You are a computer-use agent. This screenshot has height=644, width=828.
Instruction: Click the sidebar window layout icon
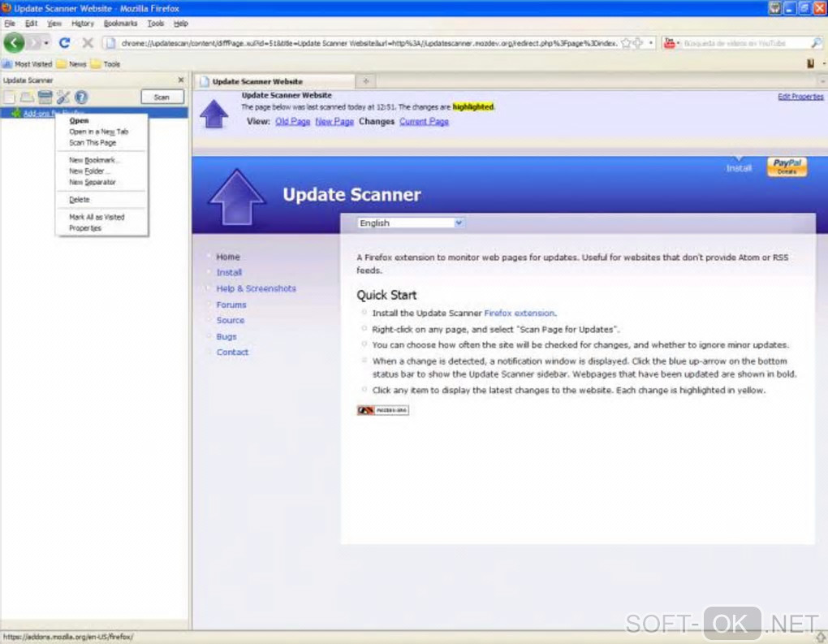(x=45, y=97)
